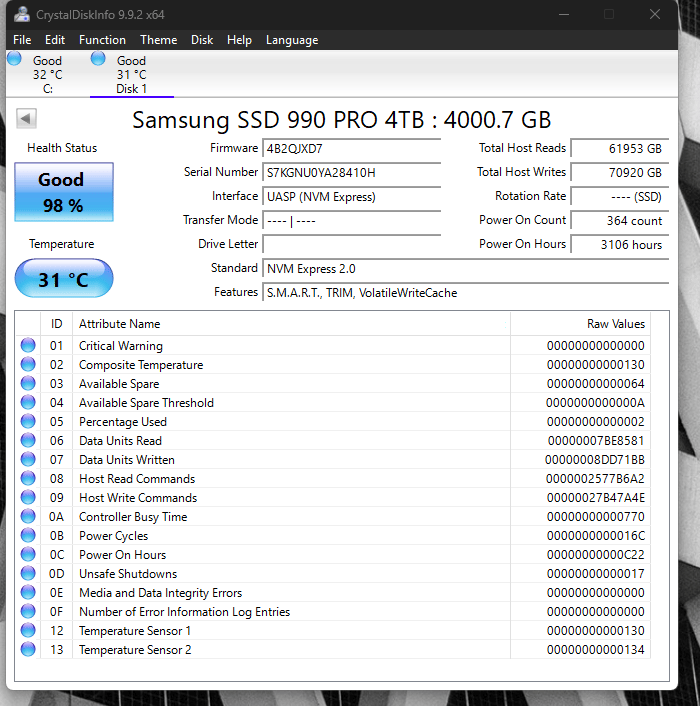Minimize the CrystalDiskInfo window

564,14
